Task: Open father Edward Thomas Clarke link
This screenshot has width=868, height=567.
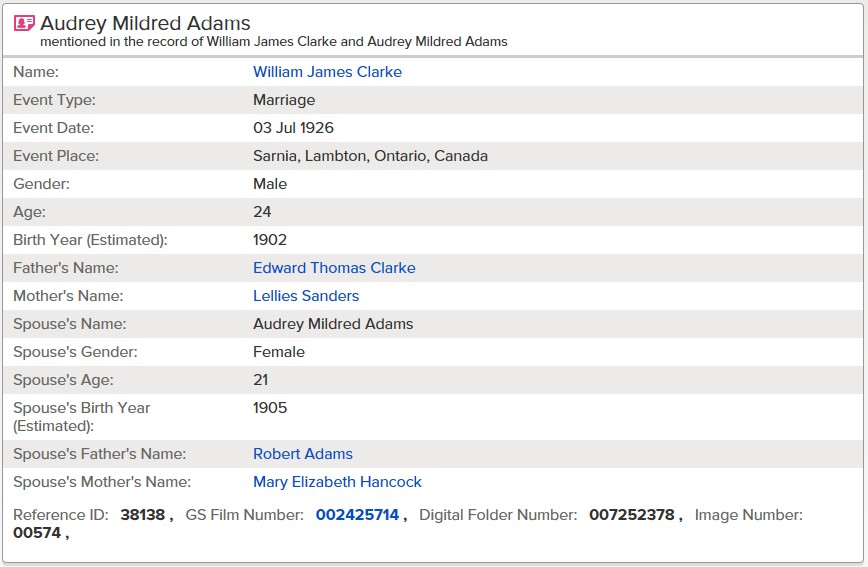Action: click(x=334, y=268)
